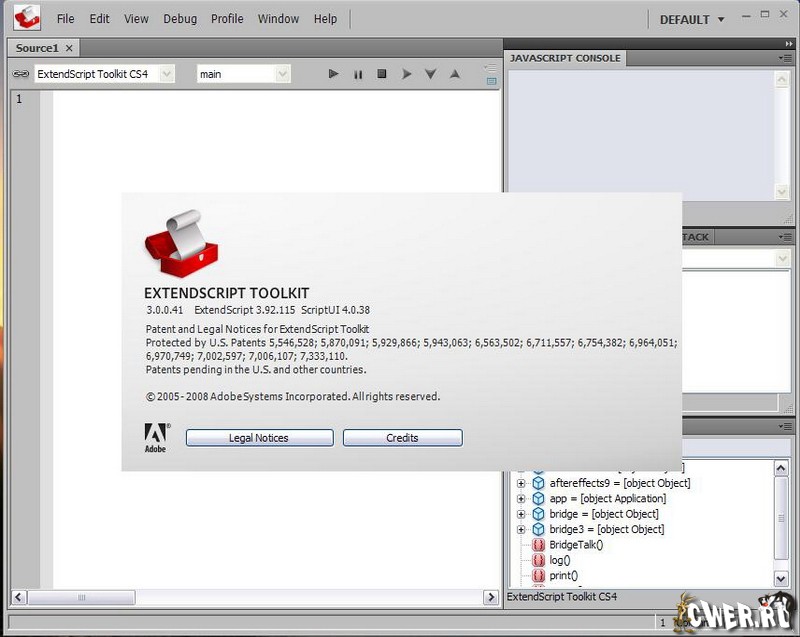The width and height of the screenshot is (800, 637).
Task: Click the ExtendScript toolbox app icon in menu bar
Action: point(27,18)
